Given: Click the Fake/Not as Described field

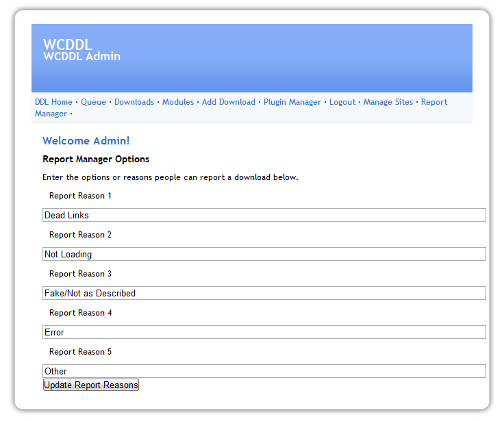Looking at the screenshot, I should click(x=264, y=293).
